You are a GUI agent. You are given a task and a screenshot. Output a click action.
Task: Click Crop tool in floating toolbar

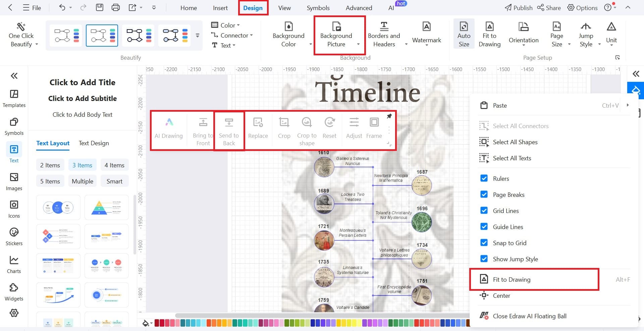284,128
